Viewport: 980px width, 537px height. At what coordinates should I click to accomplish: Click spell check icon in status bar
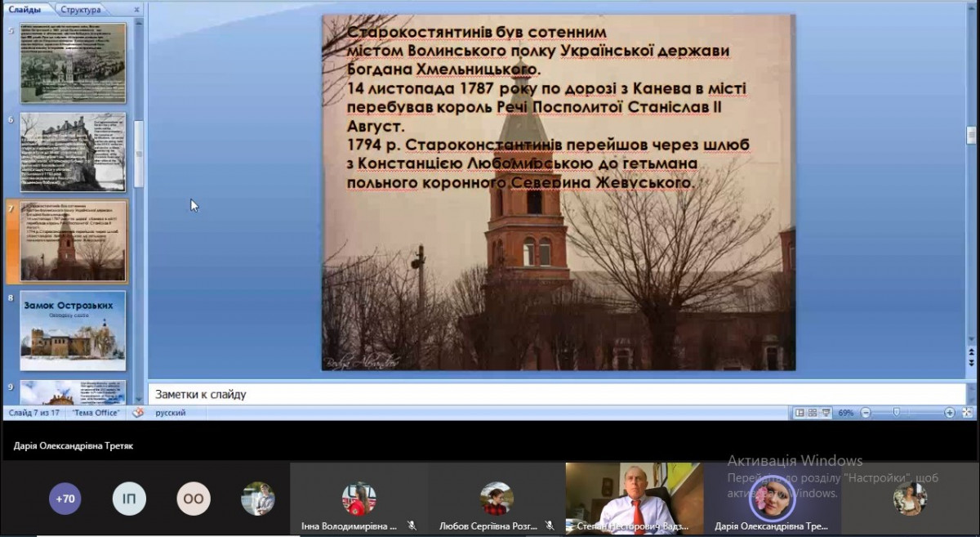pos(138,413)
